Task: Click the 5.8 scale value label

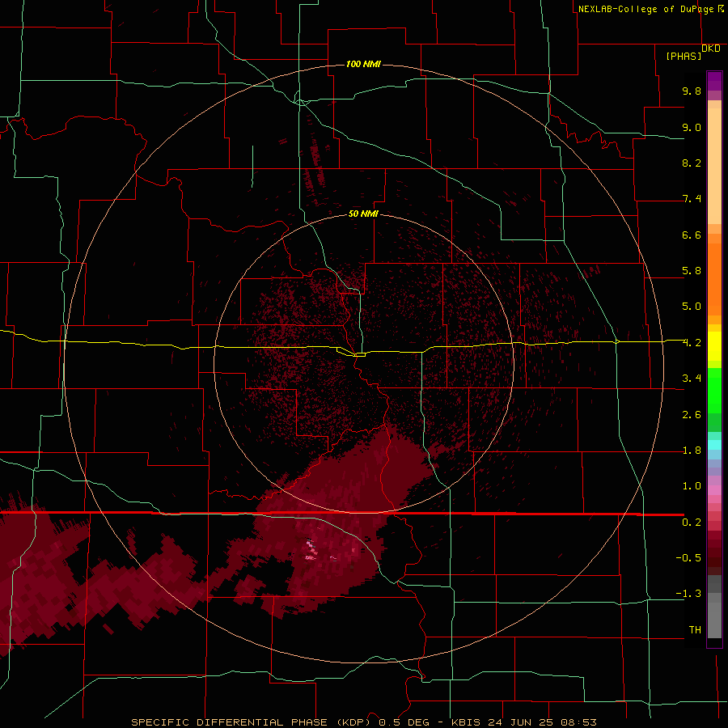Action: coord(692,271)
